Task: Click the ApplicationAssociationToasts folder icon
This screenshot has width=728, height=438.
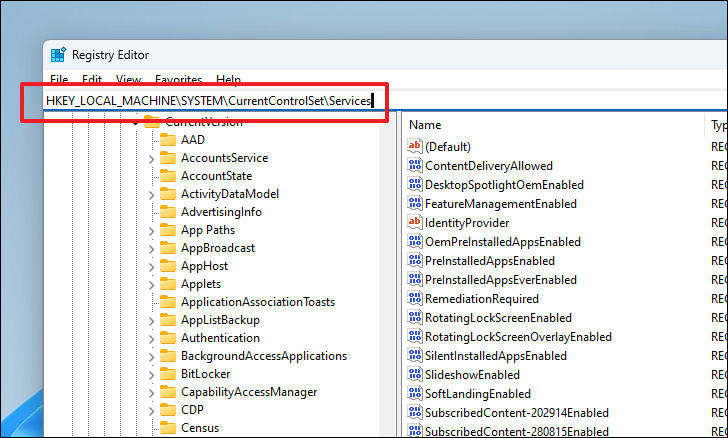Action: coord(168,302)
